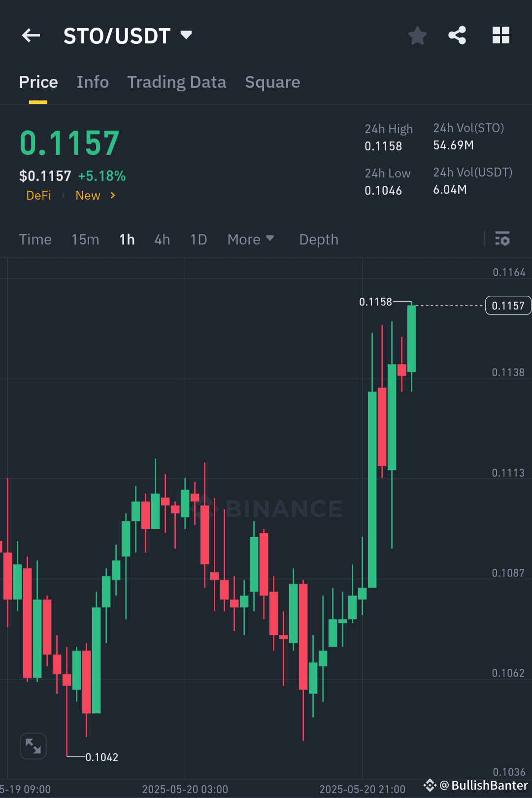Open the share icon to share this chart
The width and height of the screenshot is (532, 798).
tap(457, 35)
